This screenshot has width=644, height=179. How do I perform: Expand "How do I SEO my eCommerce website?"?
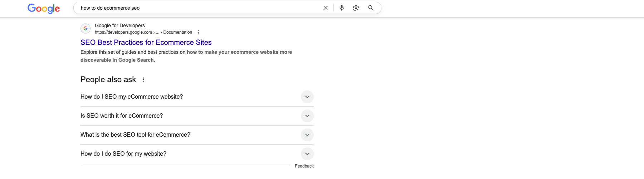click(x=197, y=97)
